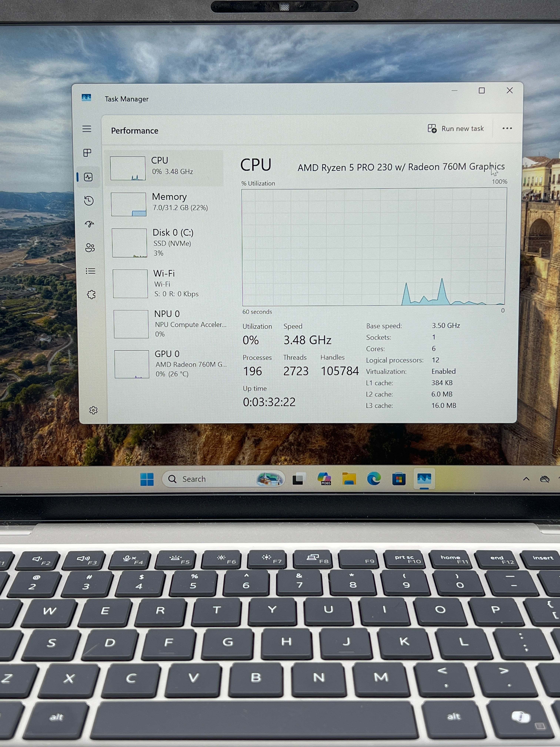Click the NPU 0 mini graph thumbnail

pyautogui.click(x=131, y=324)
